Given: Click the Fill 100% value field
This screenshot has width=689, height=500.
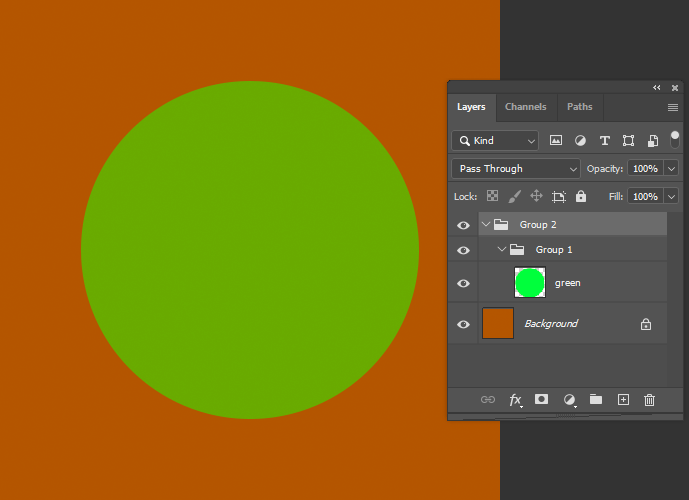Looking at the screenshot, I should click(645, 196).
